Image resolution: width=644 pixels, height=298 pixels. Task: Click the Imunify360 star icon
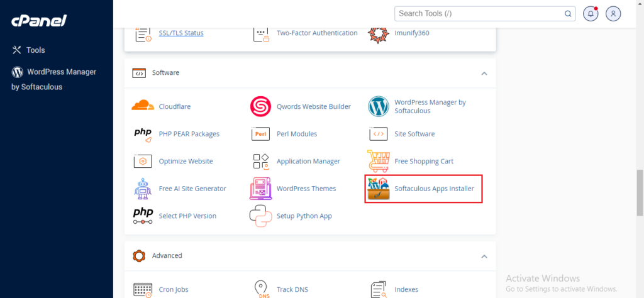[x=378, y=35]
